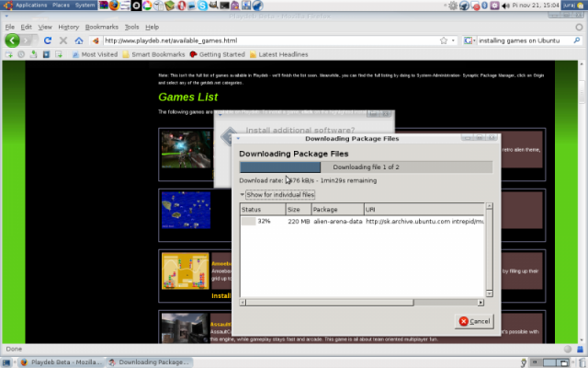Open the back/forward history dropdown arrow
The image size is (588, 368).
(x=36, y=40)
